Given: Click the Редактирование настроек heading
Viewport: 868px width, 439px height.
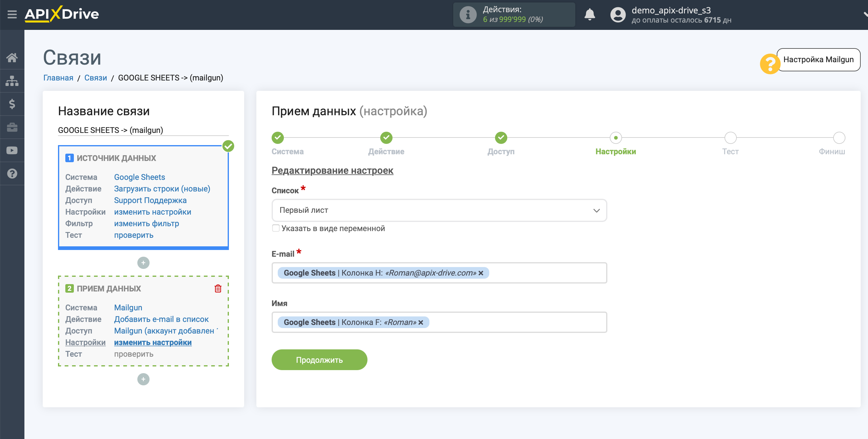Looking at the screenshot, I should pos(332,170).
